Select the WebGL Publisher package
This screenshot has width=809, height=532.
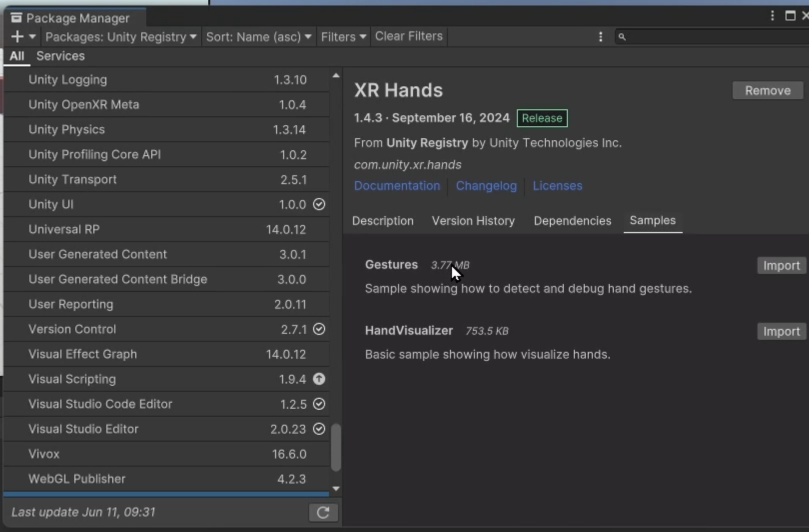(166, 479)
